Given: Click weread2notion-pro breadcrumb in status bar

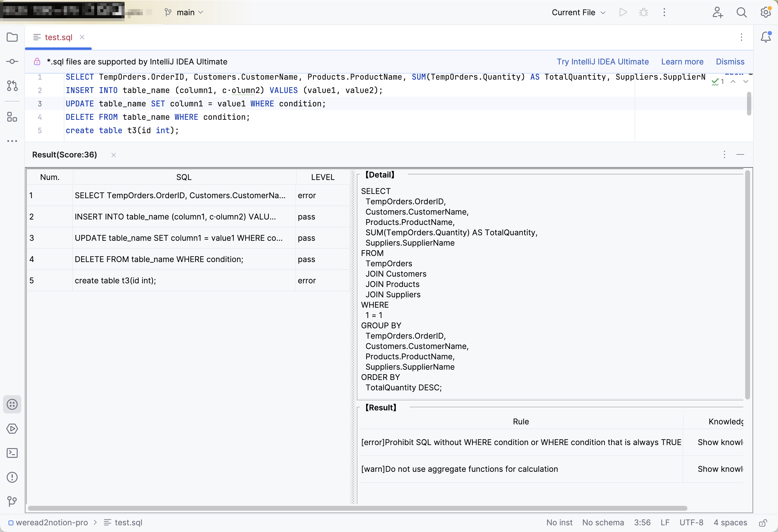Looking at the screenshot, I should click(48, 523).
